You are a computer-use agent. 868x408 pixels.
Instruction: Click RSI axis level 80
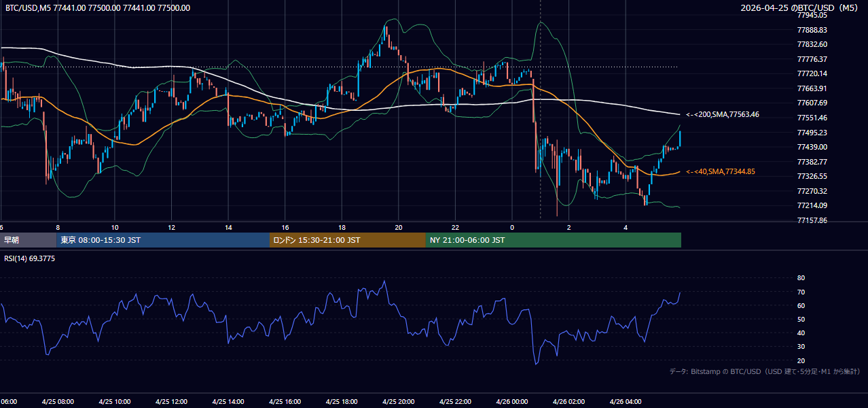pos(801,278)
